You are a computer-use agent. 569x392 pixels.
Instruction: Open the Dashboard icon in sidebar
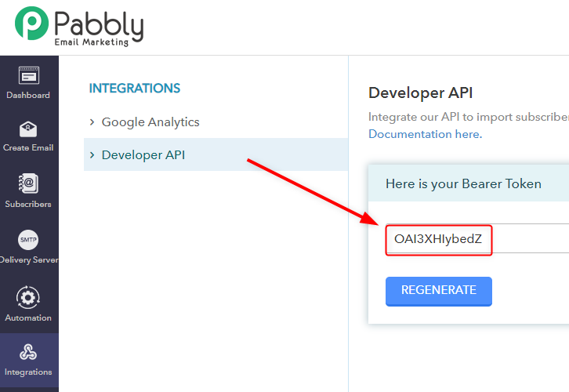coord(28,75)
